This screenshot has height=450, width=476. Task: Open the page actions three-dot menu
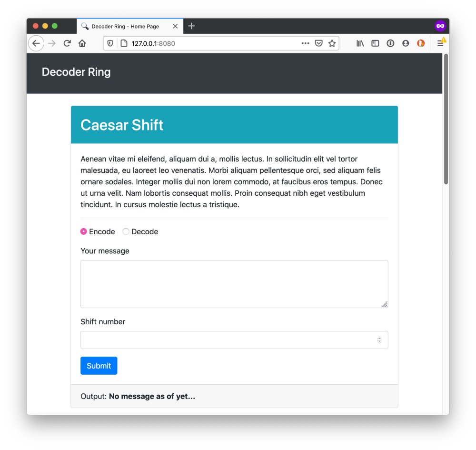[305, 43]
